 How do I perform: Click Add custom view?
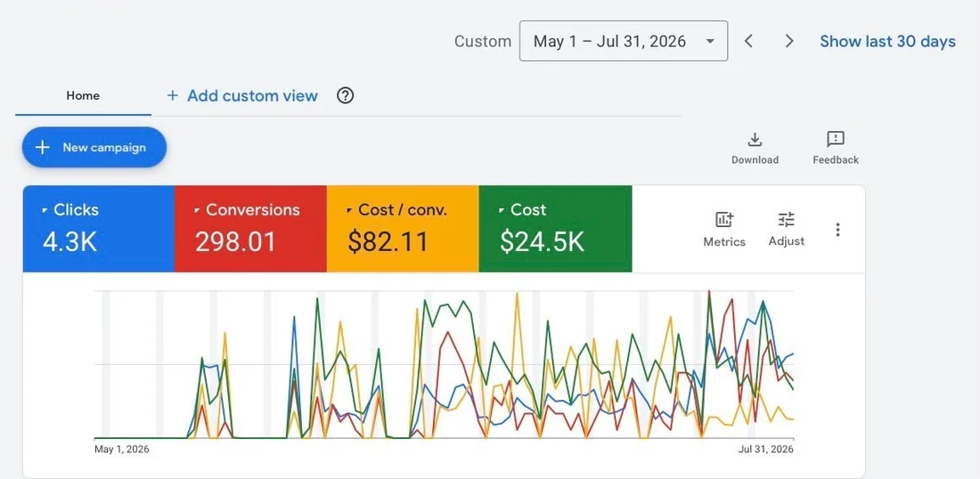coord(241,95)
